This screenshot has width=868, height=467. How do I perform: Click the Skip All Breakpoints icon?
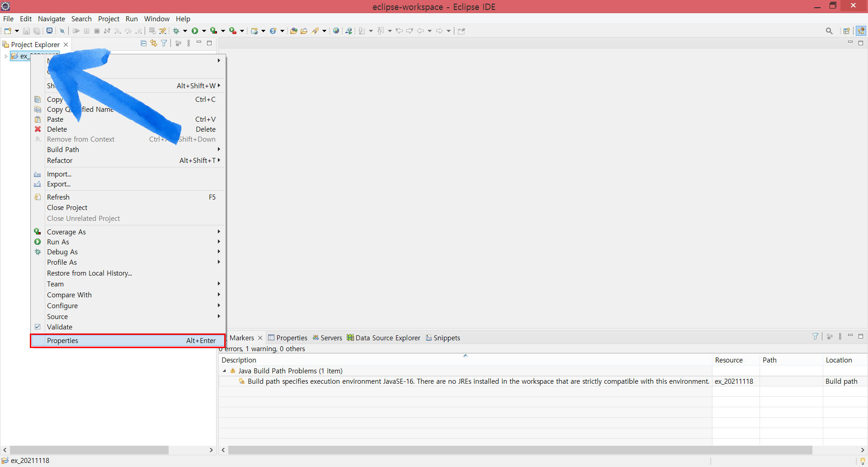[62, 31]
